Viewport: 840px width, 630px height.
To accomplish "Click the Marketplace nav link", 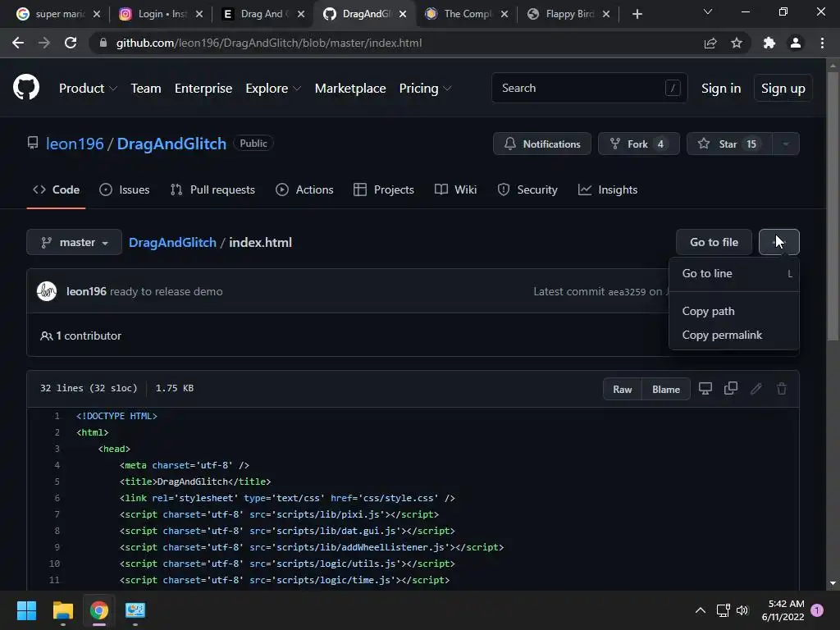I will point(350,89).
